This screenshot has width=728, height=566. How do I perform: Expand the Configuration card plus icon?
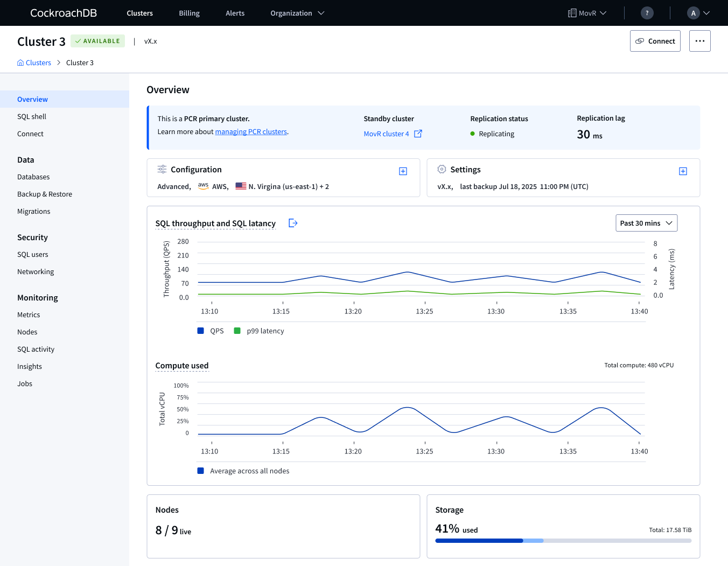point(403,171)
